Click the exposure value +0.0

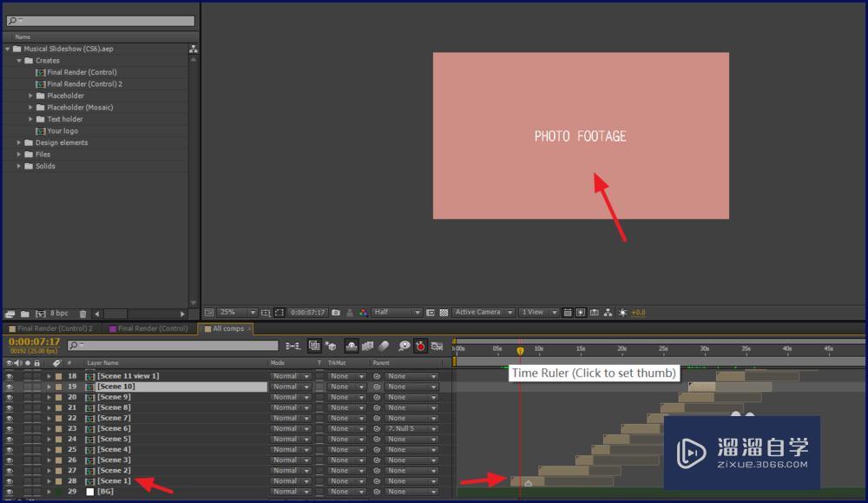(x=638, y=313)
